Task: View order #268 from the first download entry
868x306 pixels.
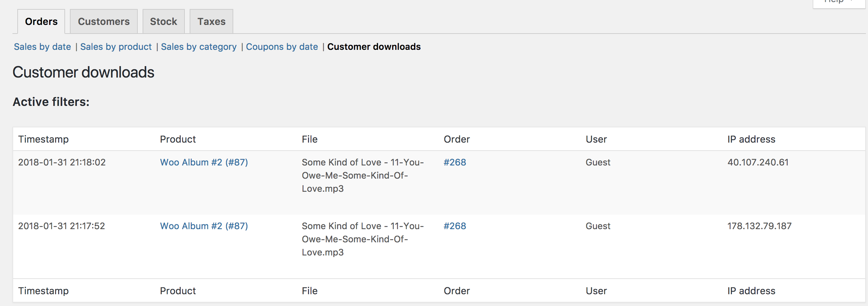Action: 454,162
